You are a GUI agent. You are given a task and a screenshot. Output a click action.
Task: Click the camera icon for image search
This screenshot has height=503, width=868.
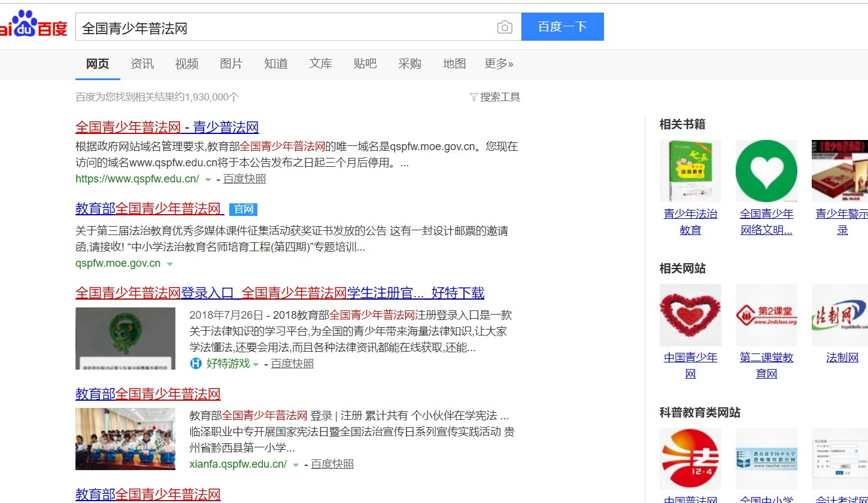pyautogui.click(x=506, y=26)
